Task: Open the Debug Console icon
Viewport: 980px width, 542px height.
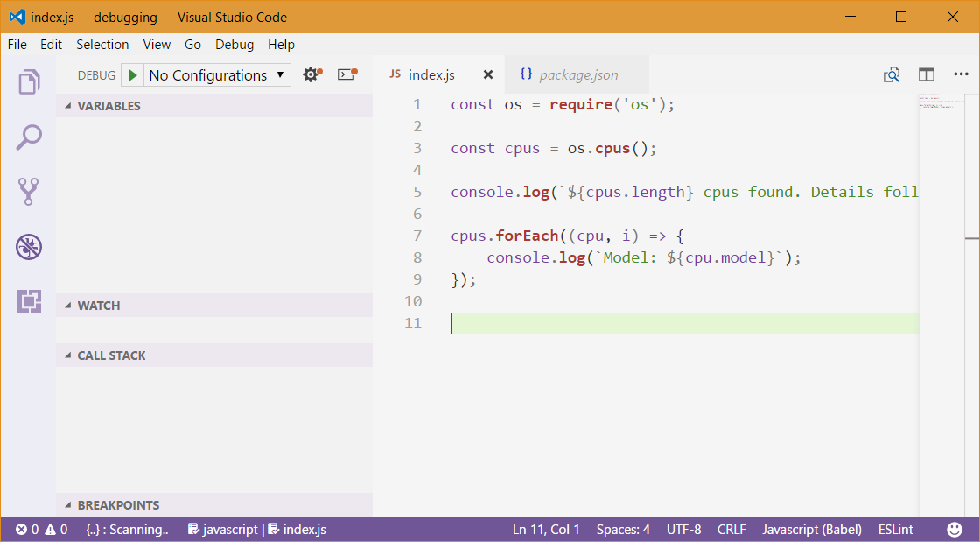Action: click(347, 74)
